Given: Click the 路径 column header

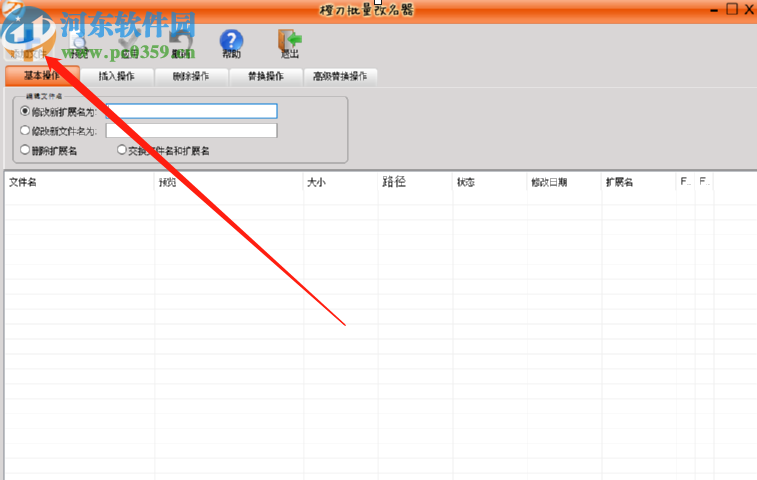Looking at the screenshot, I should pos(415,182).
